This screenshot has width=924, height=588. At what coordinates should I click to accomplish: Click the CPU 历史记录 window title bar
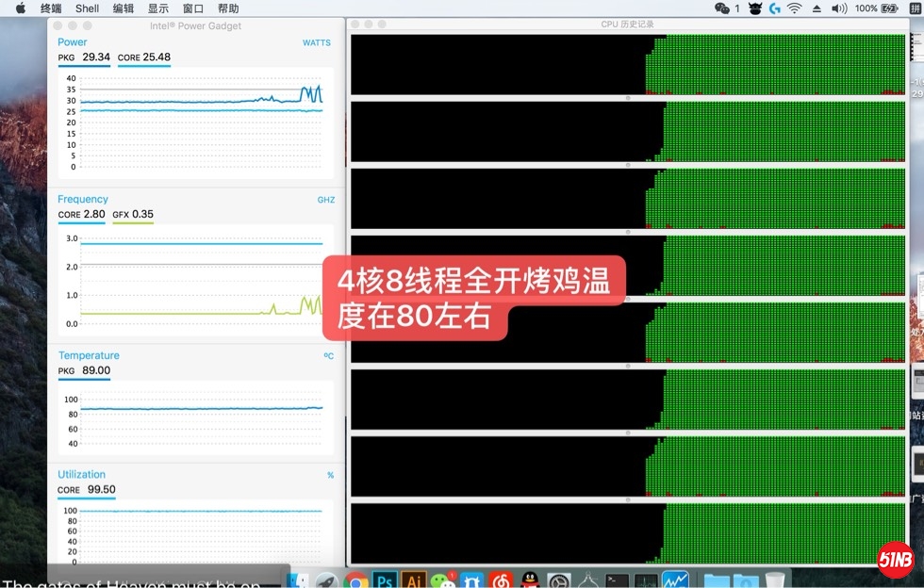pos(627,24)
